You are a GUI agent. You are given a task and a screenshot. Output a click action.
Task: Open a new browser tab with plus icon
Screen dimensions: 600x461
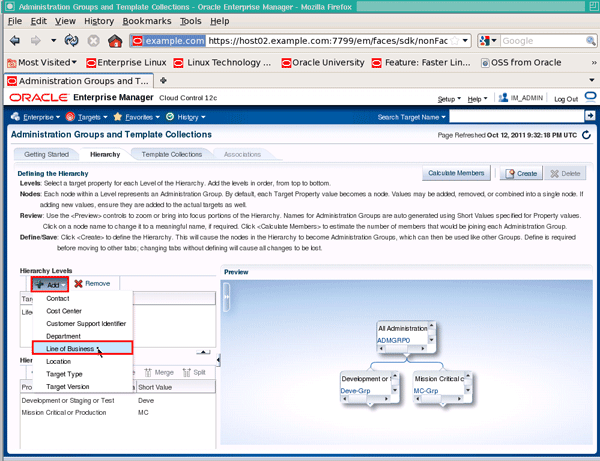[x=163, y=80]
